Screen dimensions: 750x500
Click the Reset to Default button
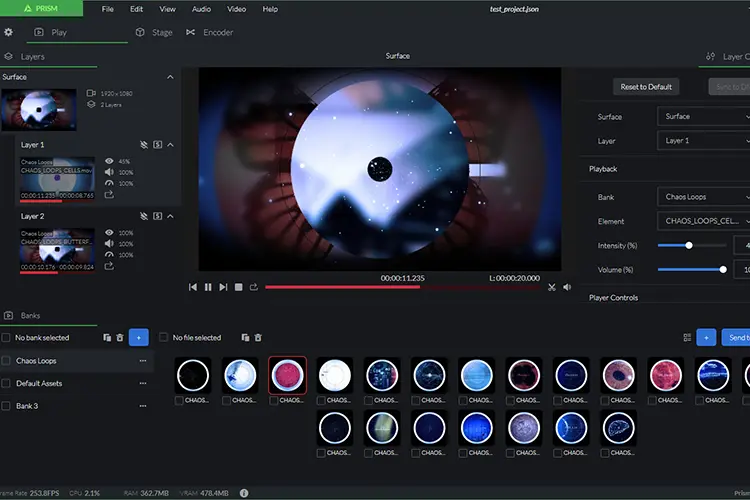click(x=646, y=87)
